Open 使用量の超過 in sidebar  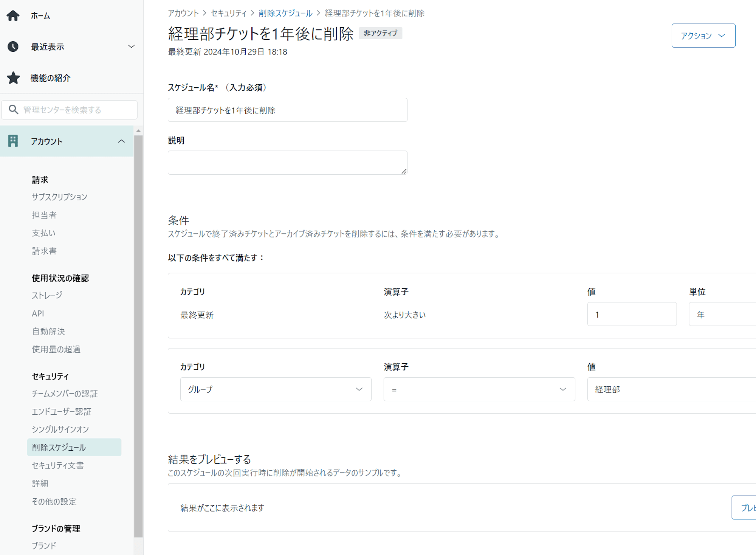click(x=56, y=349)
